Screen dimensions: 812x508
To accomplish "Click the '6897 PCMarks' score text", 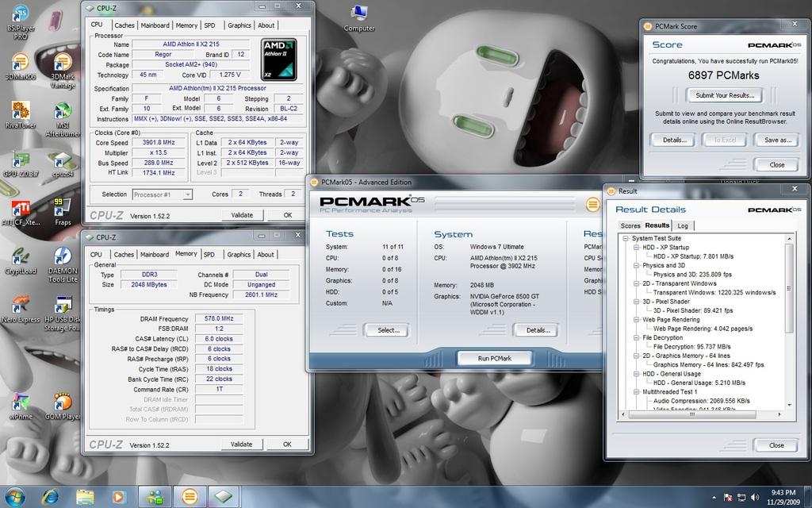I will point(723,75).
